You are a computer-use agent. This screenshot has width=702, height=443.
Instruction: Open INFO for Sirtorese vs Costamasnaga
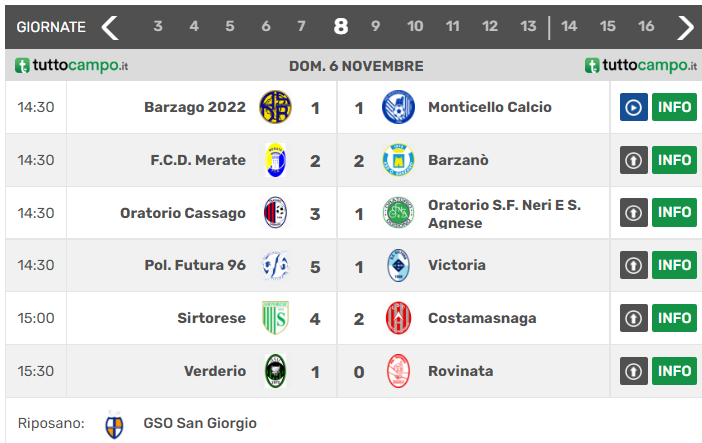674,318
